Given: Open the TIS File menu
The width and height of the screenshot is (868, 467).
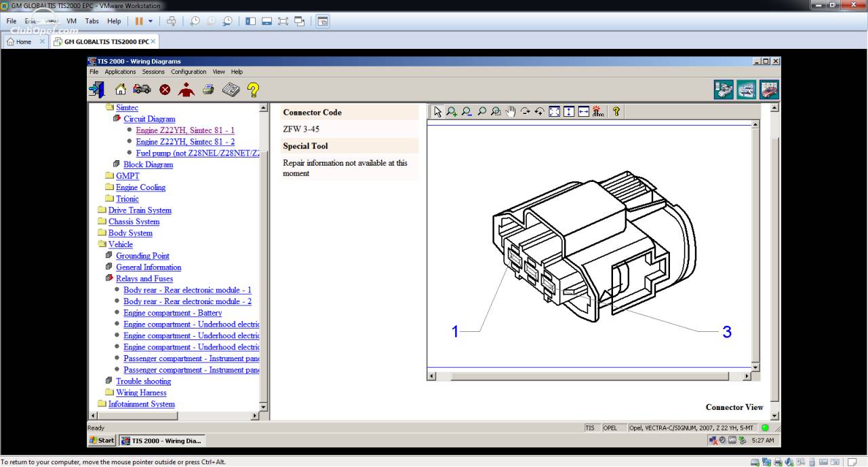Looking at the screenshot, I should tap(94, 71).
